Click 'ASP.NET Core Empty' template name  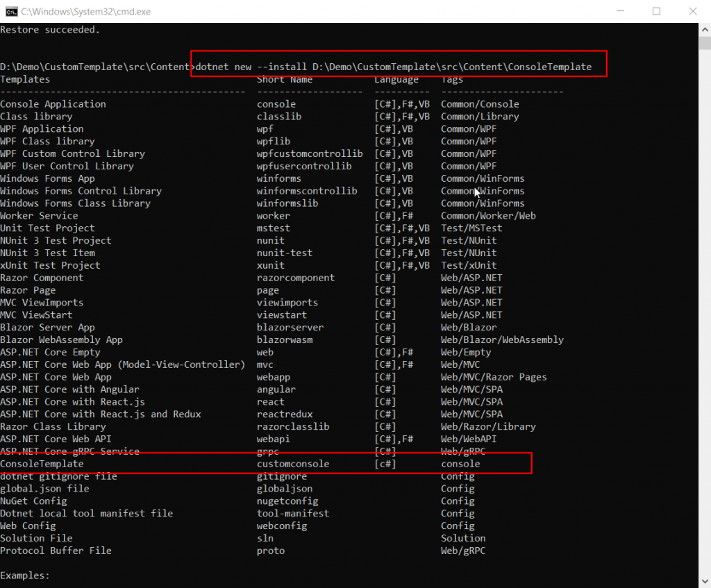pyautogui.click(x=50, y=352)
